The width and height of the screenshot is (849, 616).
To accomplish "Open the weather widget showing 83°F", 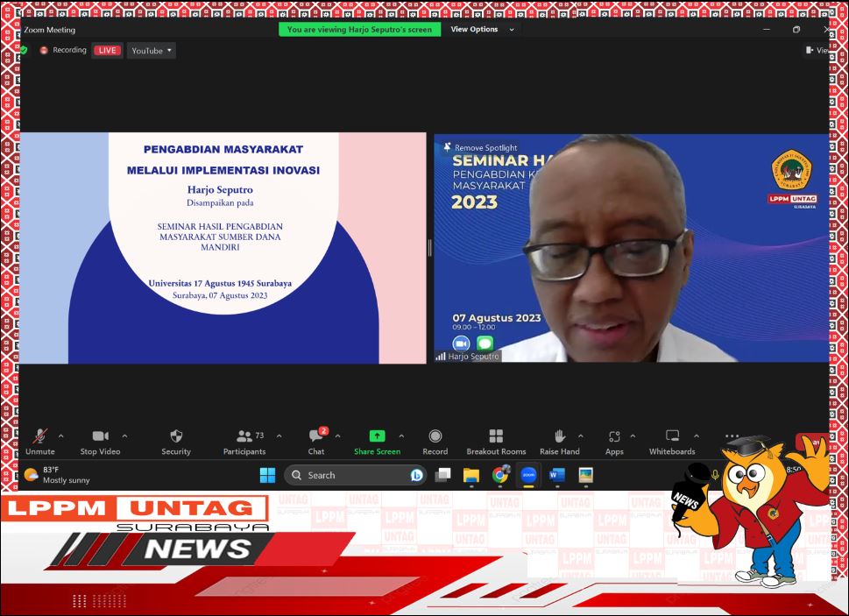I will tap(57, 475).
